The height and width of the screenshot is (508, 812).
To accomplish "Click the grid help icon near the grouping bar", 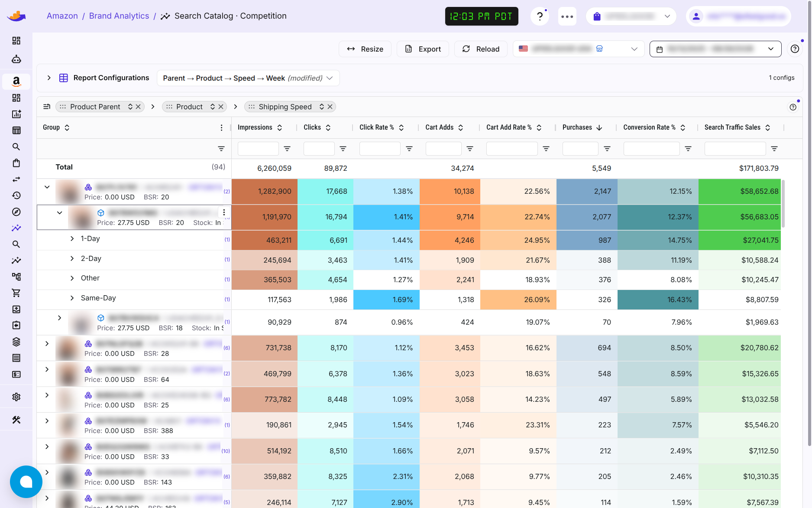I will [793, 107].
